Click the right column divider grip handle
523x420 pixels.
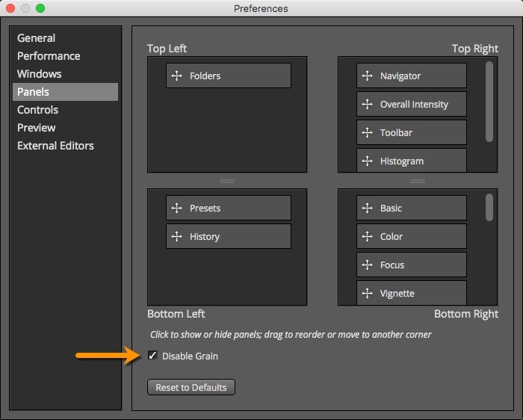coord(417,181)
